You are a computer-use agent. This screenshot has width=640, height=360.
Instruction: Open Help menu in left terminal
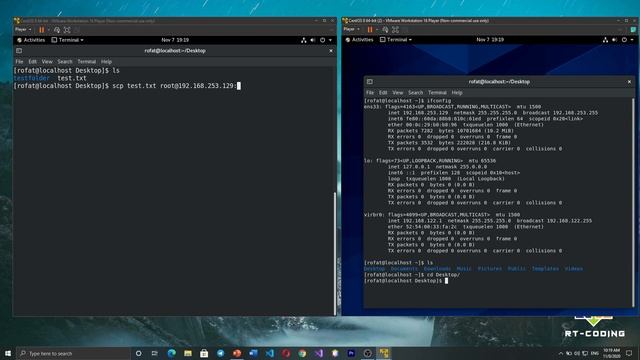pyautogui.click(x=107, y=62)
